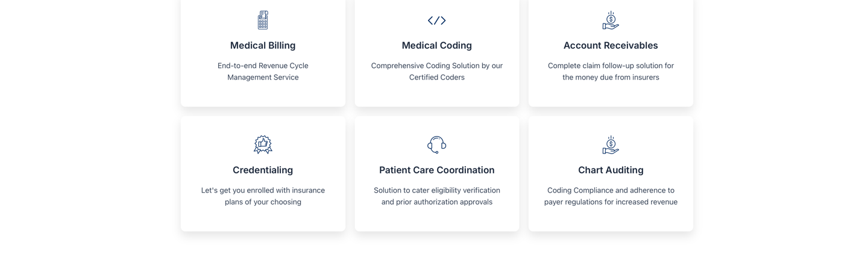This screenshot has height=254, width=868.
Task: Select the Credentialing service card
Action: point(263,174)
